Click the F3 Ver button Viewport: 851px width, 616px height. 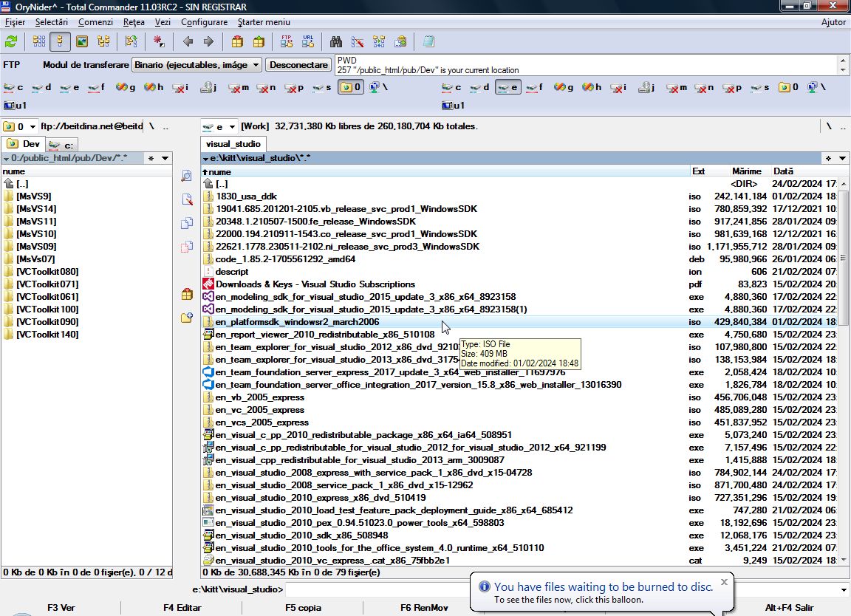click(61, 608)
